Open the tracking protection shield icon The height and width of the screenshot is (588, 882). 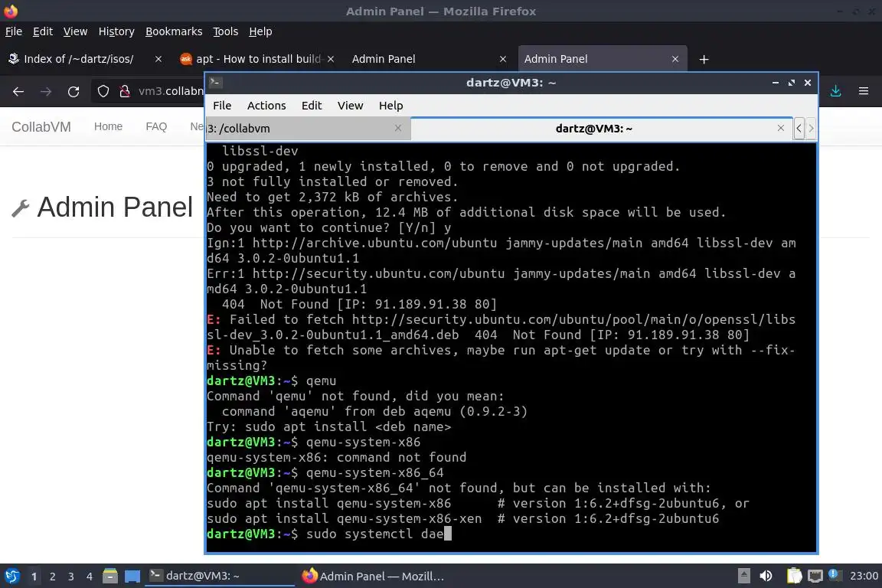point(103,91)
